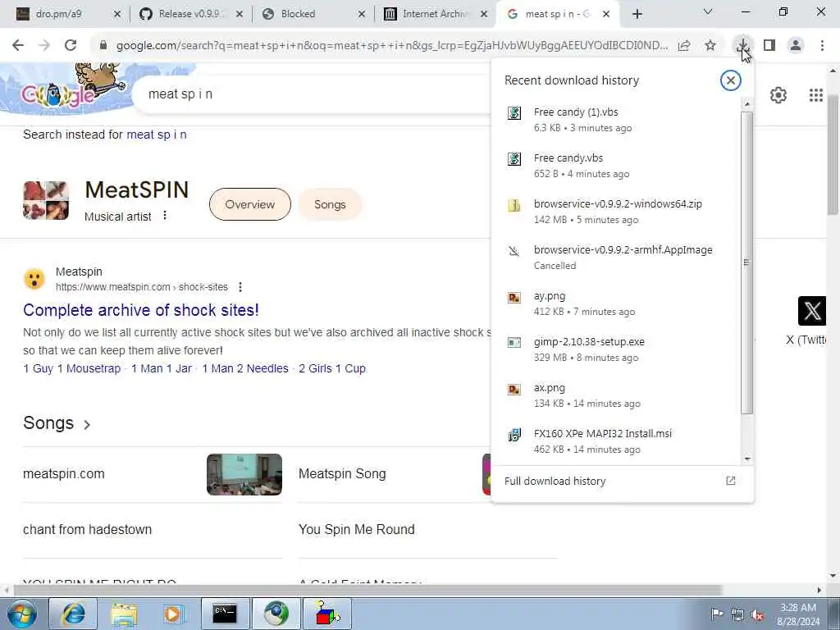The width and height of the screenshot is (840, 630).
Task: Open '1 Man 2 Needles' sitelink
Action: tap(245, 368)
